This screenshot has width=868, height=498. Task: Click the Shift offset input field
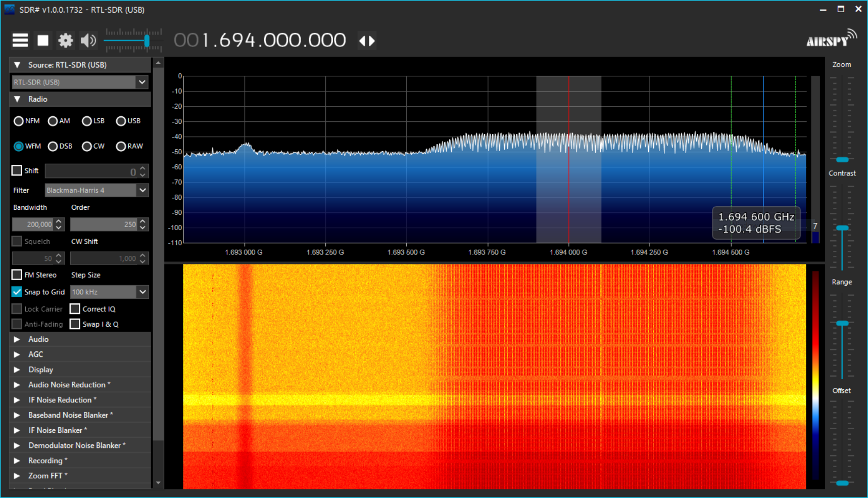tap(90, 171)
